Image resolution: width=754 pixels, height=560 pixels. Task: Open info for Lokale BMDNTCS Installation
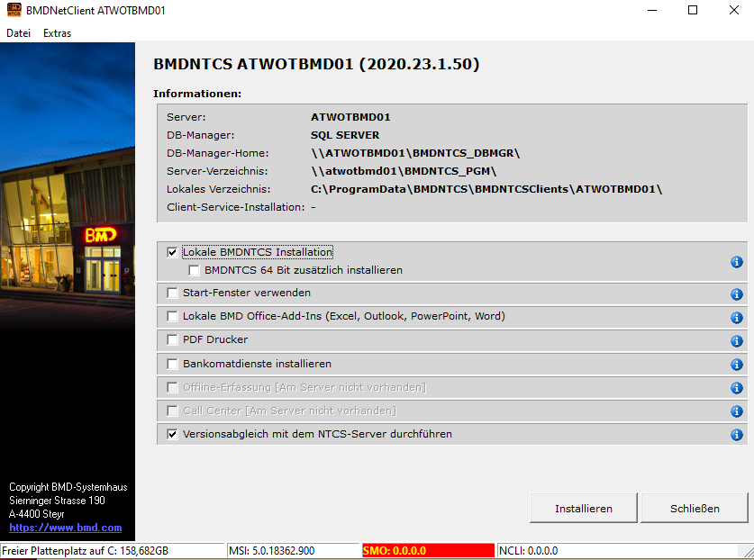pyautogui.click(x=737, y=262)
